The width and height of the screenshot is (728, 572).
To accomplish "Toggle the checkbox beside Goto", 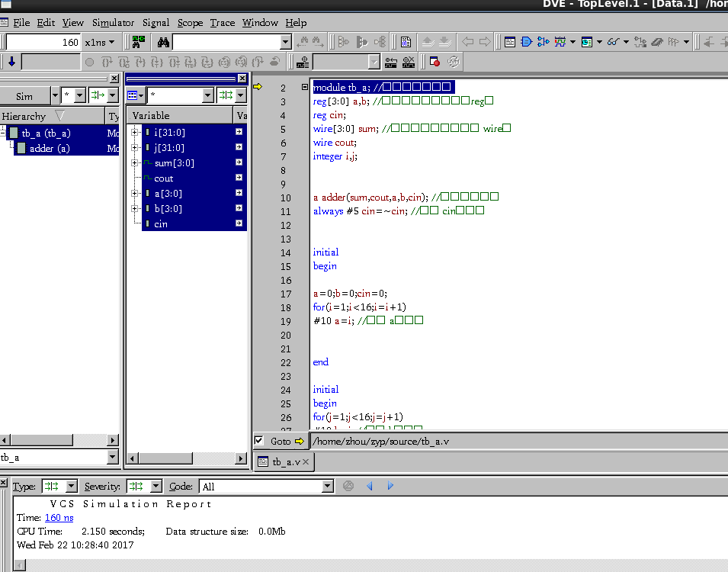I will (259, 441).
